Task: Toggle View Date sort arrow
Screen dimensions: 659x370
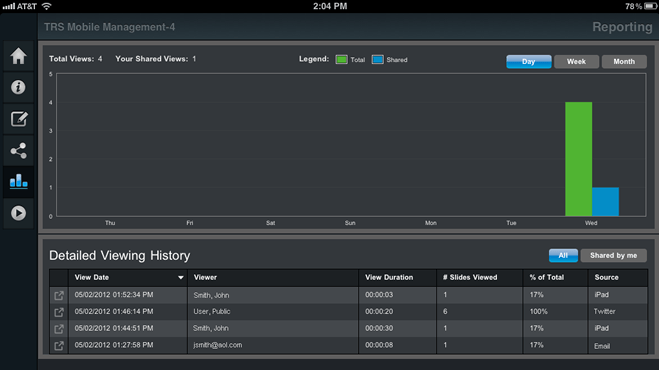Action: point(181,278)
